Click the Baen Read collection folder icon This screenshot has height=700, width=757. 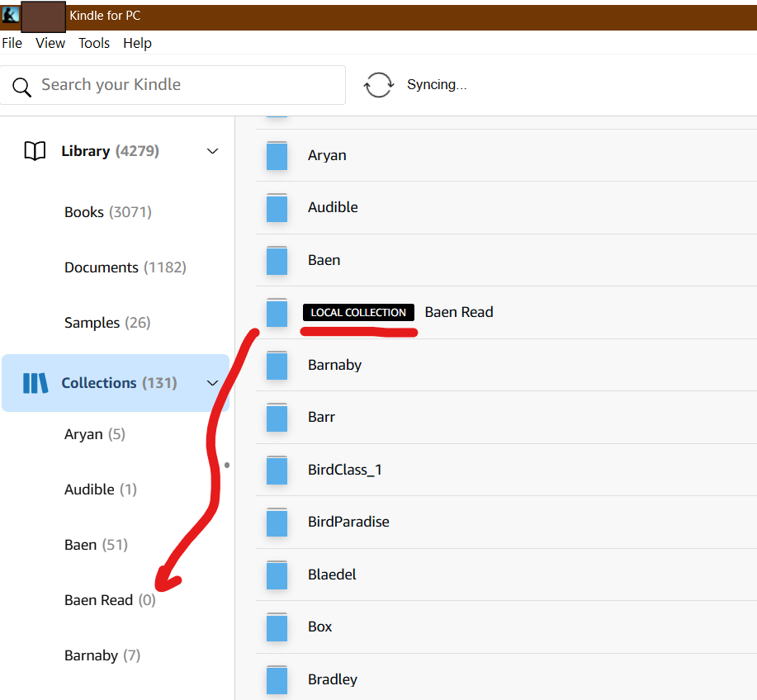[277, 312]
